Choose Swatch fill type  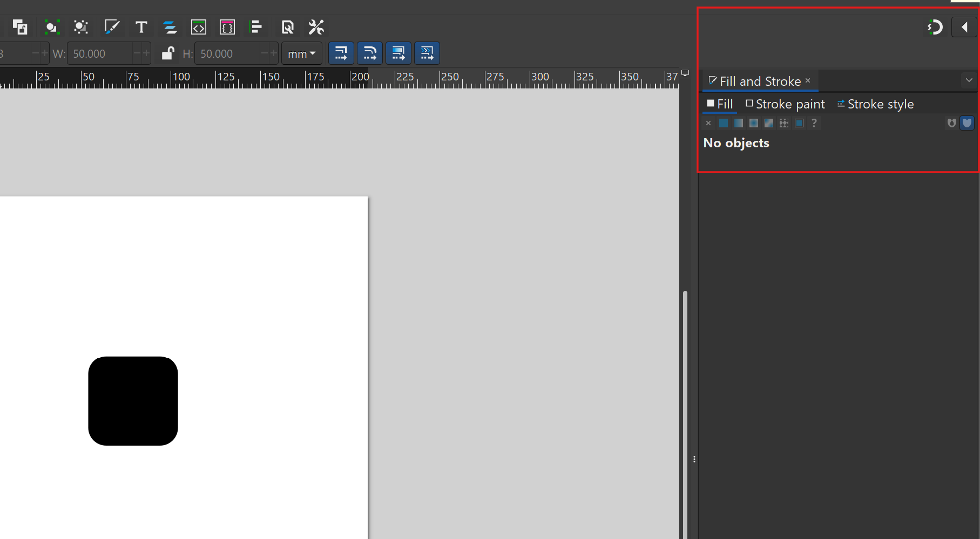[x=799, y=123]
